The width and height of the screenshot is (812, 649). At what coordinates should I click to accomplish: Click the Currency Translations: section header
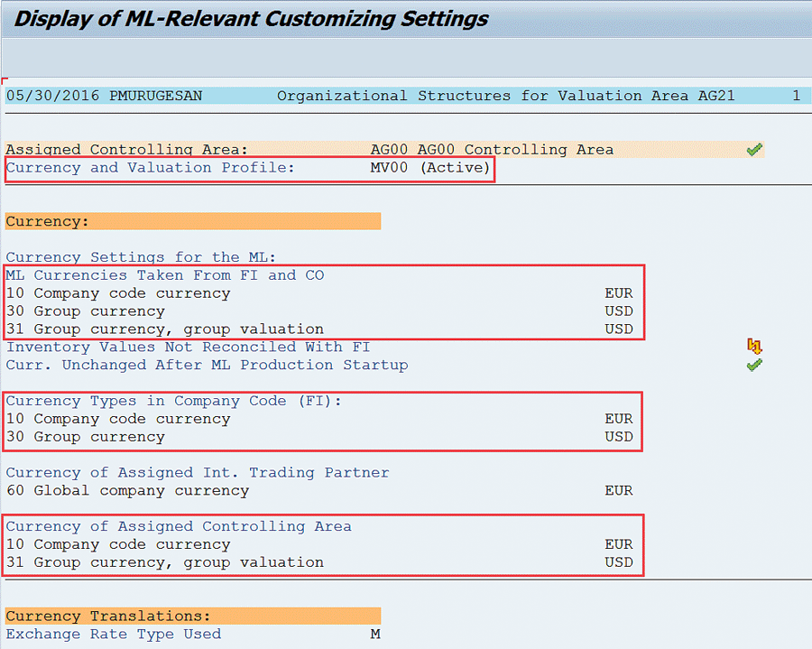click(x=192, y=616)
